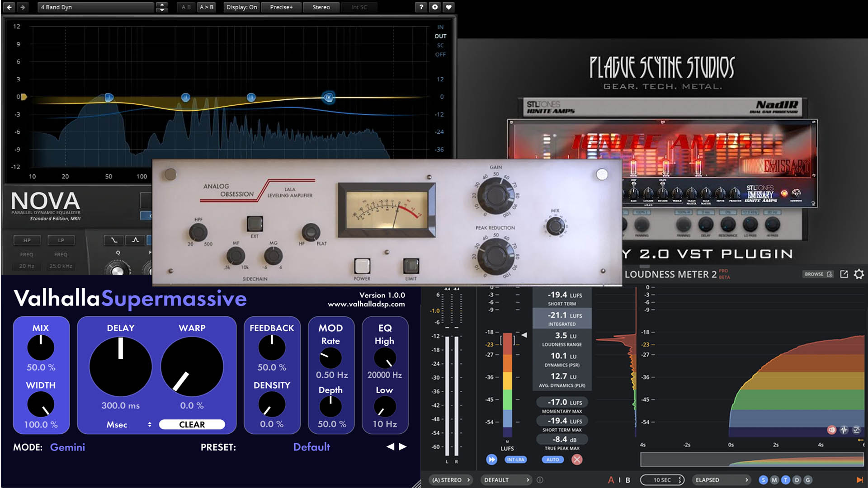Click NOVA's favorite heart icon
The height and width of the screenshot is (488, 868).
click(x=449, y=7)
